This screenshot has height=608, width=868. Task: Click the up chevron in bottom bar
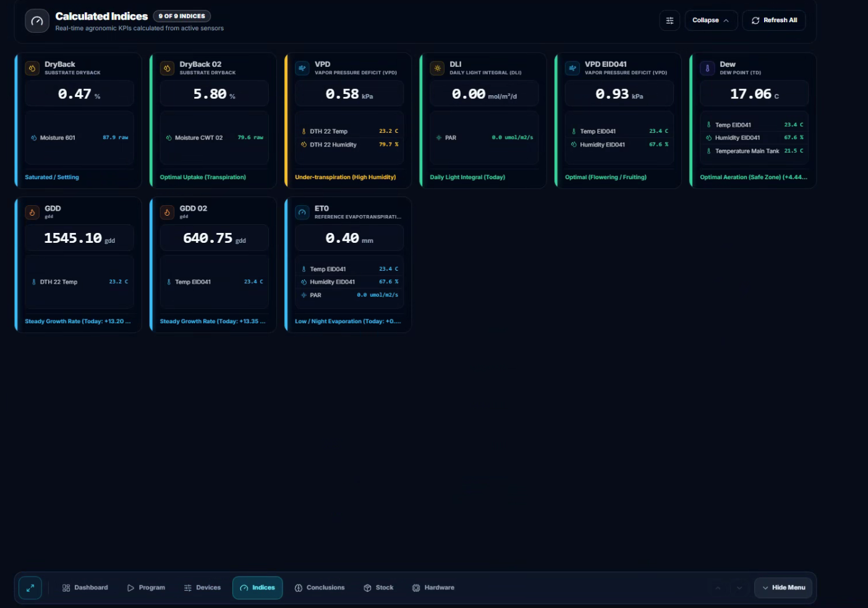click(718, 588)
